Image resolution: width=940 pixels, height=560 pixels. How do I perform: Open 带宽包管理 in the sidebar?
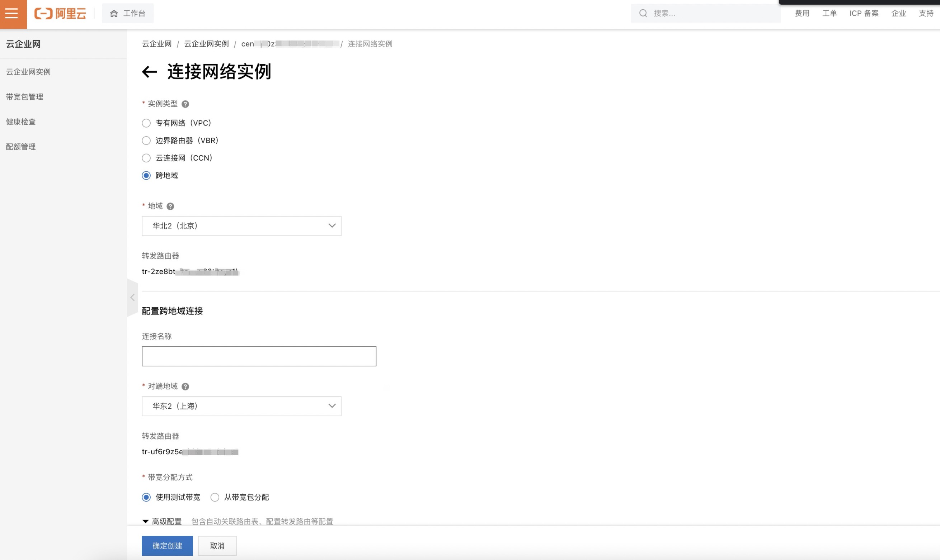coord(24,97)
